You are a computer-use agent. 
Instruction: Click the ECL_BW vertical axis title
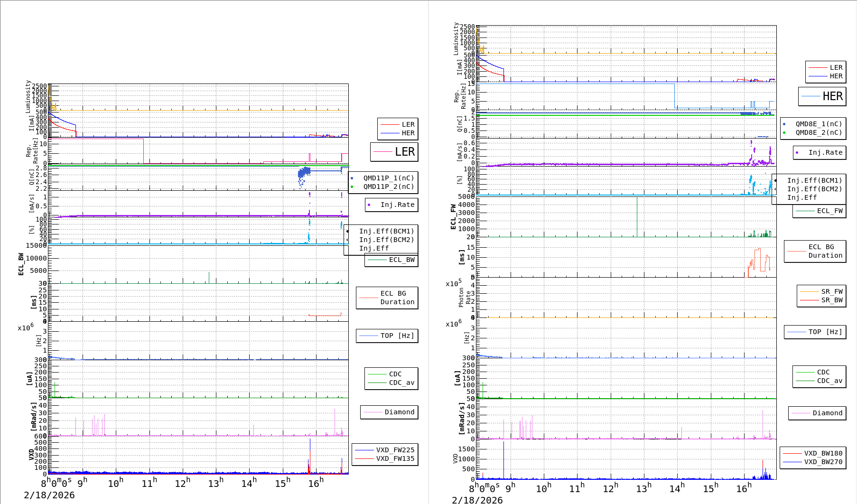21,264
